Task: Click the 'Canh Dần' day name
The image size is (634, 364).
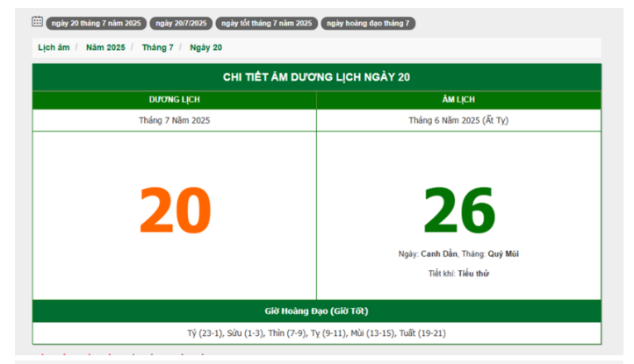Action: point(438,254)
